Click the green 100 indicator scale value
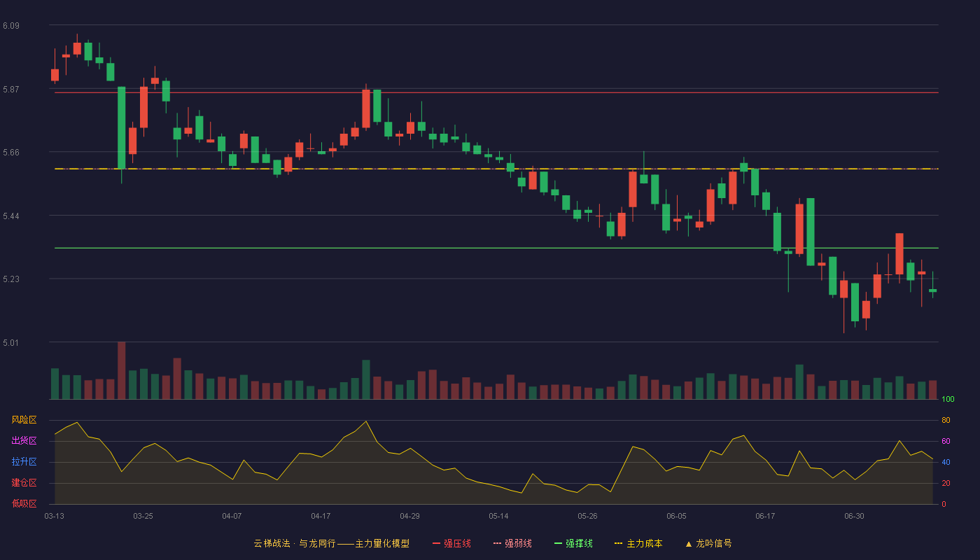Image resolution: width=980 pixels, height=560 pixels. 948,400
